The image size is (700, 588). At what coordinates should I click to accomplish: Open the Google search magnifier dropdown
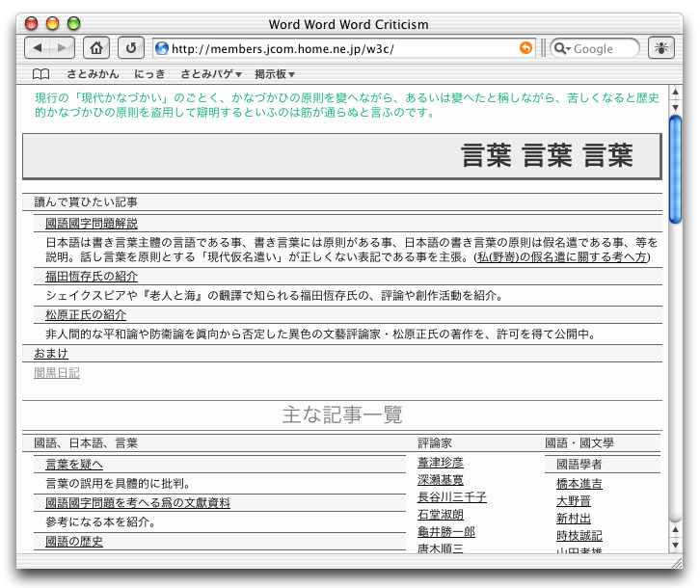[562, 48]
